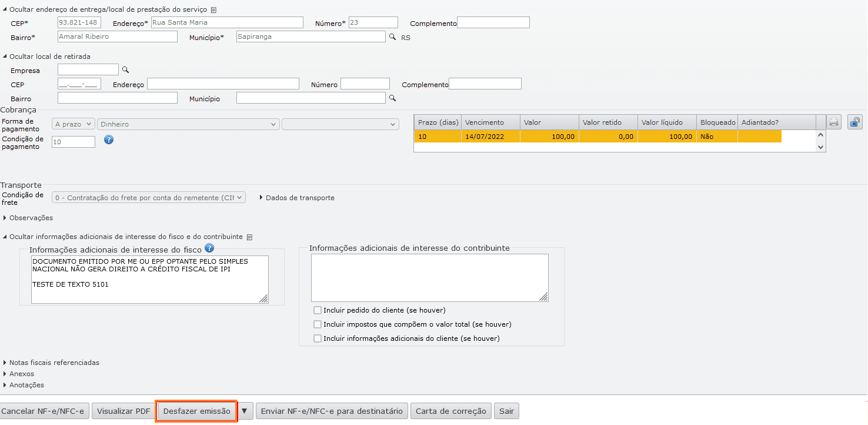Expand Dados de transporte

pos(297,198)
